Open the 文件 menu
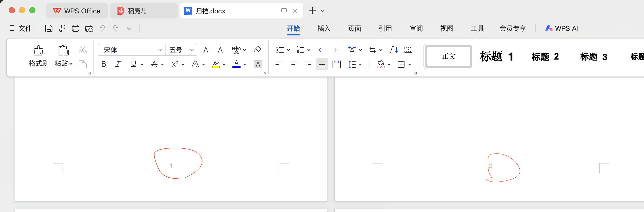 (x=21, y=28)
